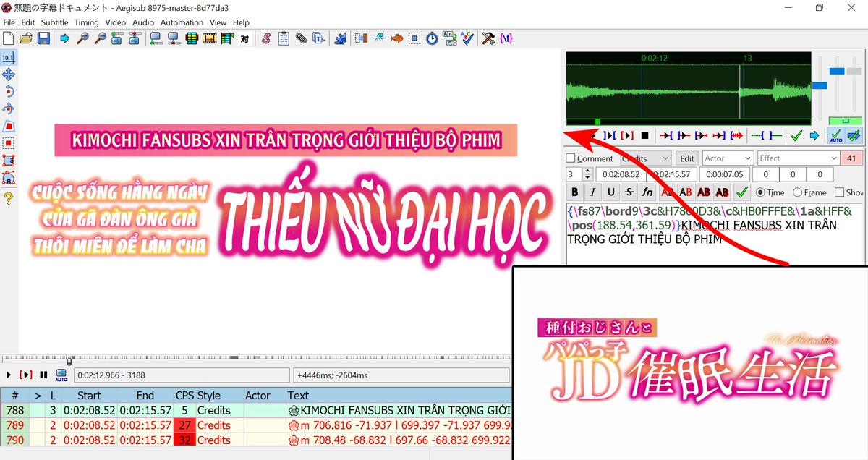Zoom out the video view
The height and width of the screenshot is (460, 868).
[x=99, y=38]
